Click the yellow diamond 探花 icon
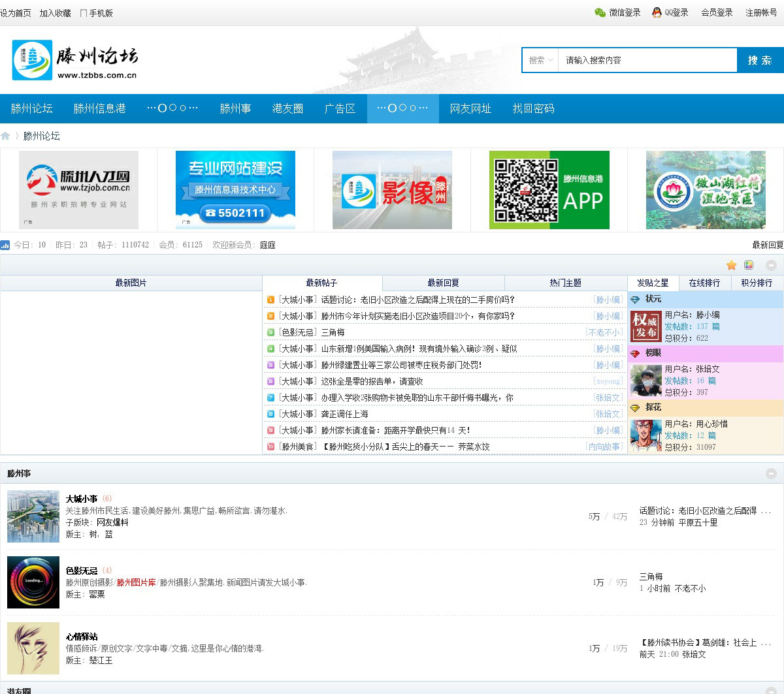 pyautogui.click(x=635, y=407)
